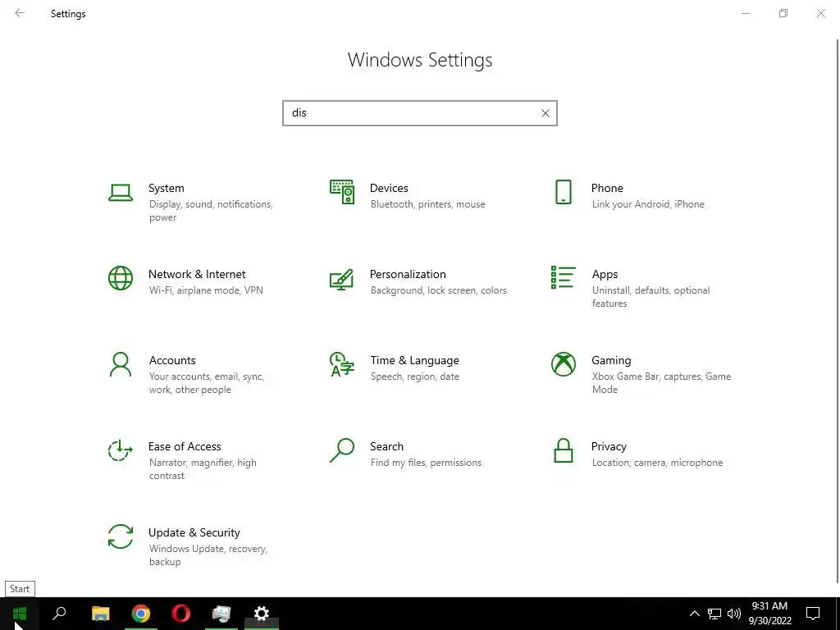Click the settings search field containing 'dis'
The image size is (840, 630).
pos(419,113)
